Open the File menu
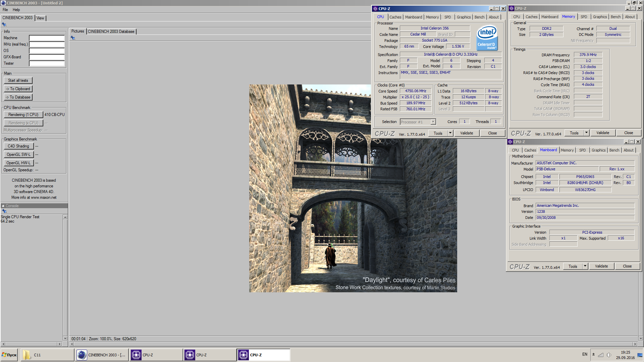Screen dimensions: 644x362 (x=5, y=10)
